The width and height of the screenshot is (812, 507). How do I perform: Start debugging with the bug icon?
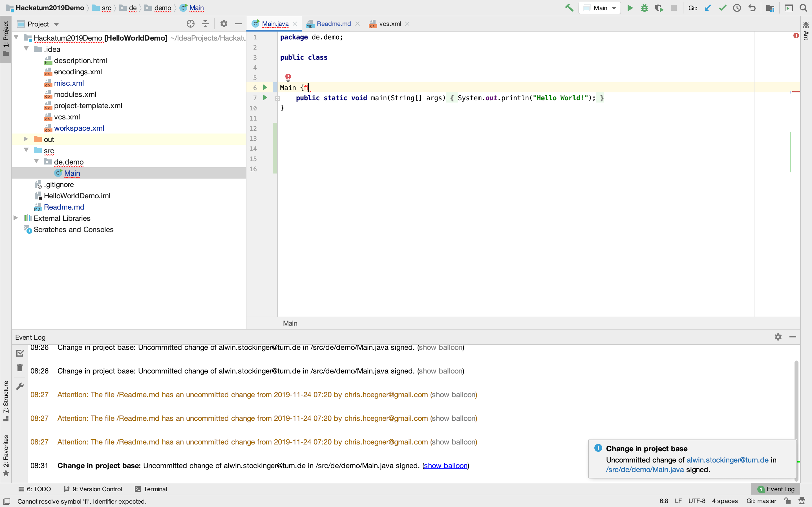[x=644, y=8]
